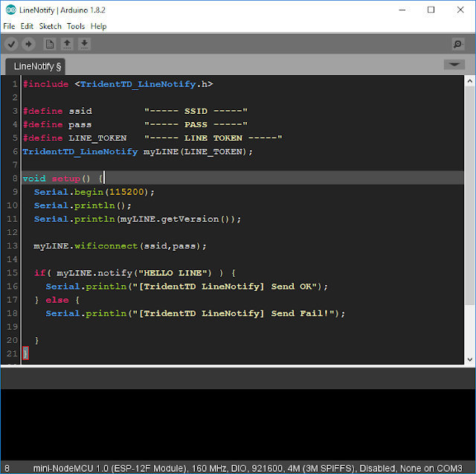This screenshot has height=474, width=476.
Task: Click the Verify sketch checkmark button
Action: tap(11, 45)
